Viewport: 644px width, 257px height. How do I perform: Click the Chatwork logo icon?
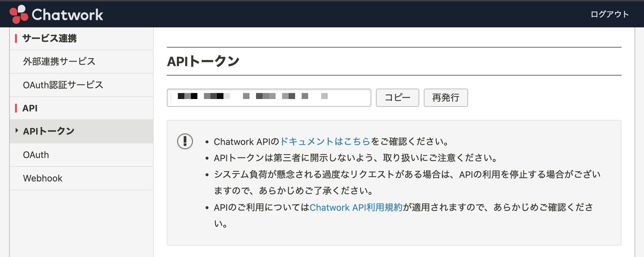(19, 14)
